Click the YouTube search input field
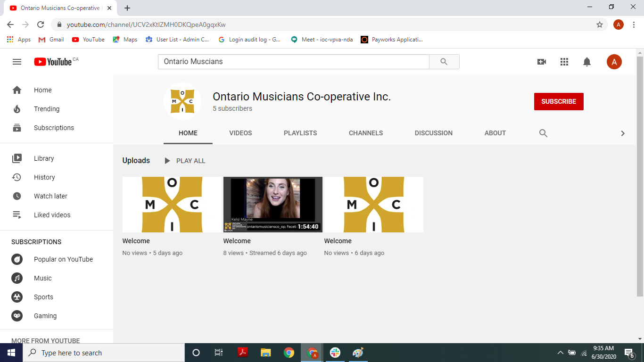 coord(294,62)
